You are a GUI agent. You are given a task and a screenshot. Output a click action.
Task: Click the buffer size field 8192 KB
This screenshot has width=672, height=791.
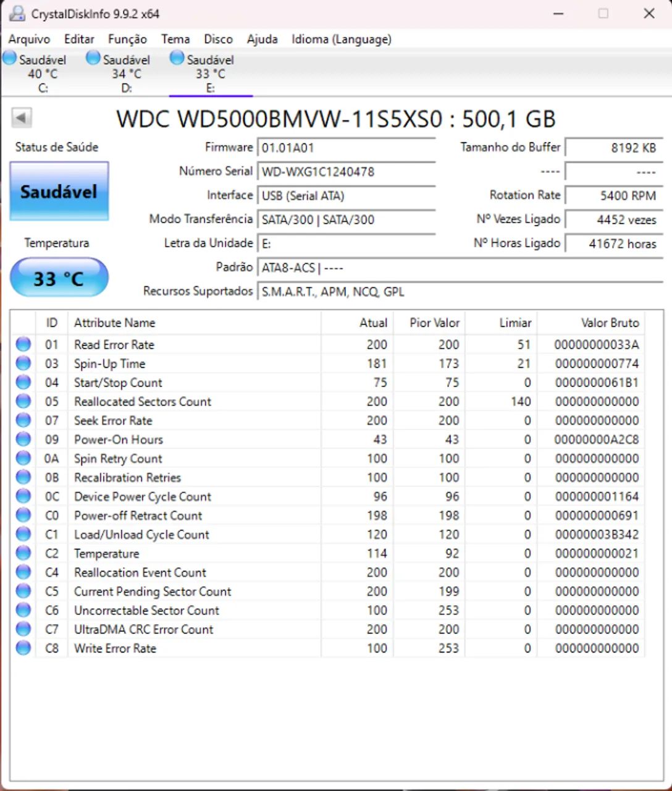pyautogui.click(x=613, y=148)
